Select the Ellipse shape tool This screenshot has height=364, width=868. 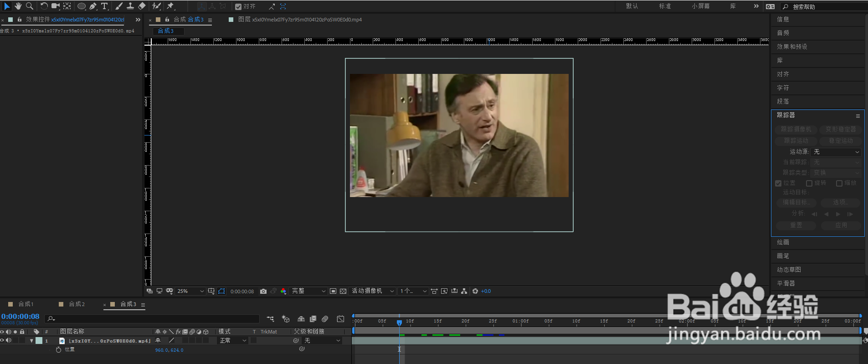(82, 6)
